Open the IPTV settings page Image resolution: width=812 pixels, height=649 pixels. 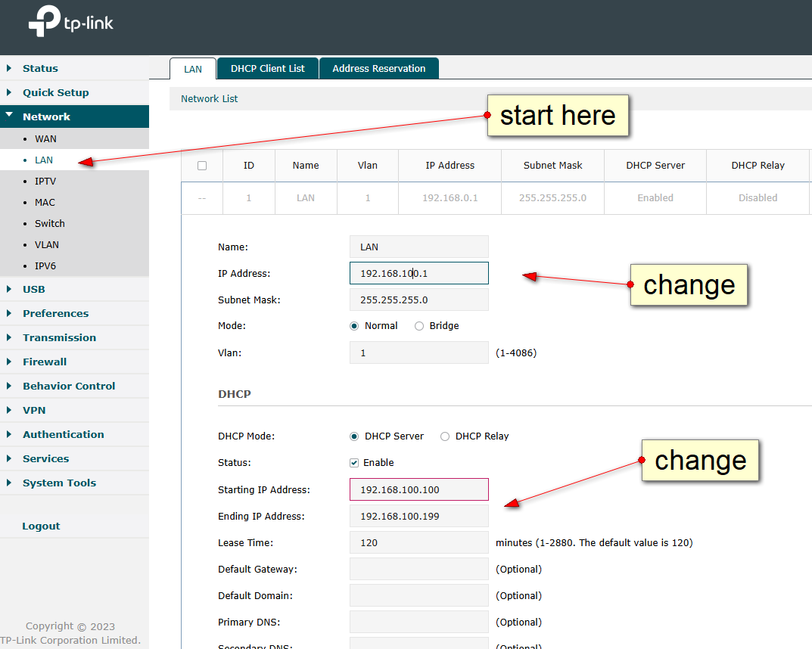[45, 182]
